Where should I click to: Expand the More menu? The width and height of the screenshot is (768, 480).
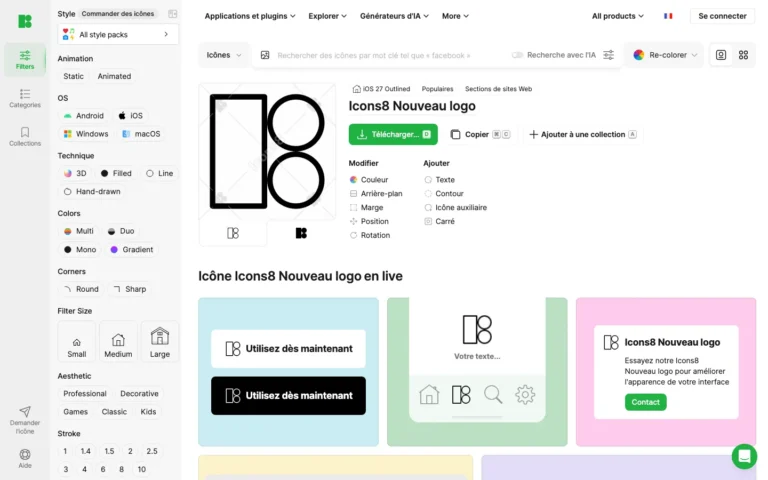[x=455, y=16]
